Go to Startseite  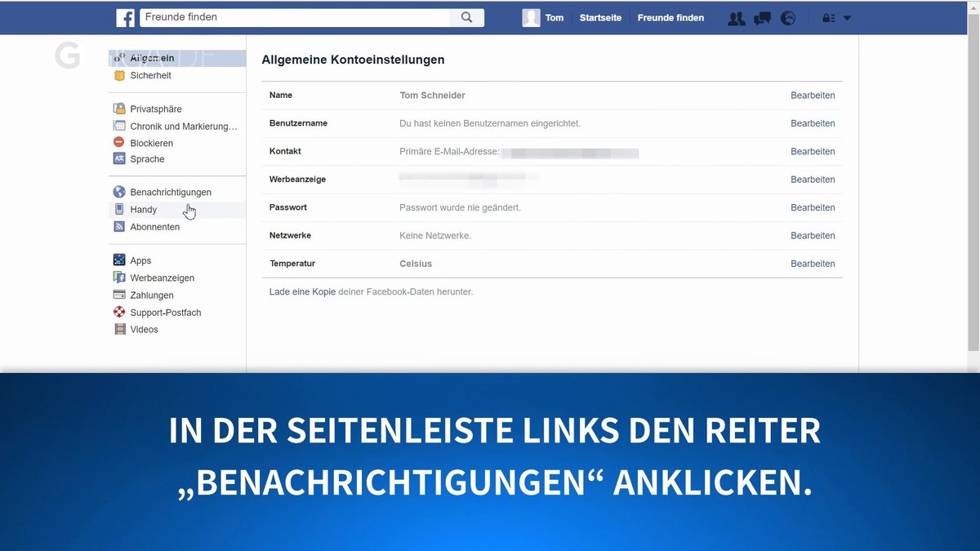[600, 17]
